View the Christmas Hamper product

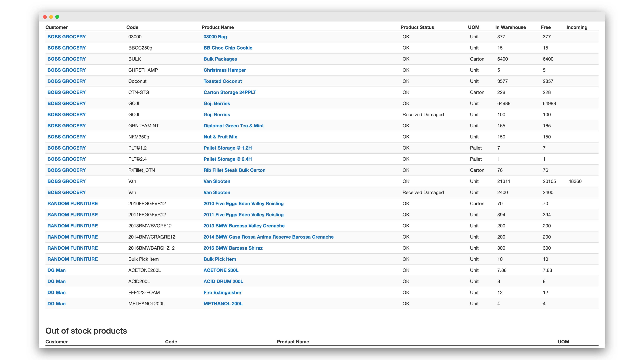pos(224,70)
